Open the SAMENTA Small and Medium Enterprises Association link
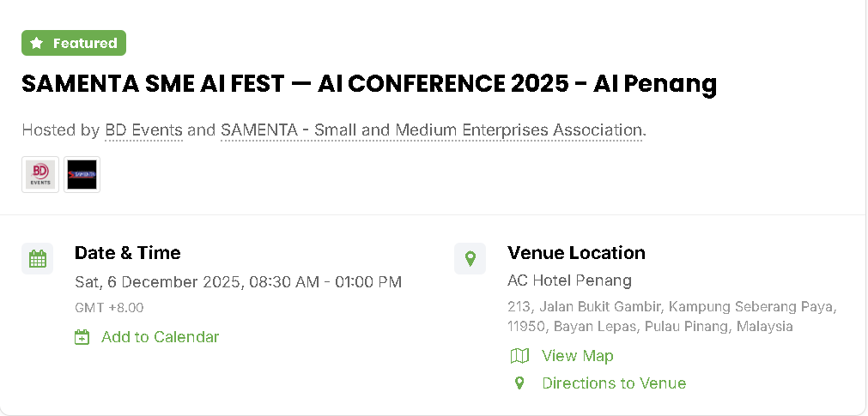 431,130
